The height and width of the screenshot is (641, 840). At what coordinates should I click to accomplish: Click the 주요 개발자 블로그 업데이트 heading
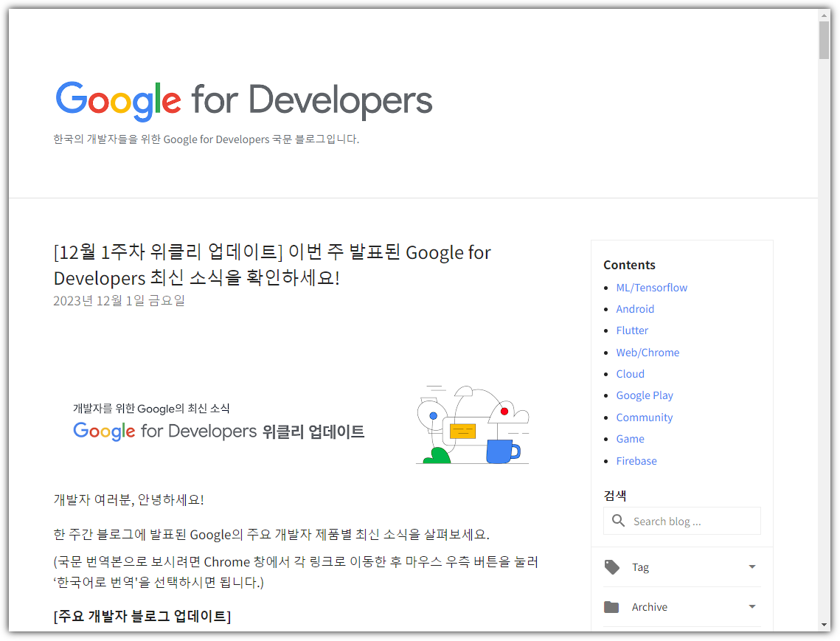(142, 617)
